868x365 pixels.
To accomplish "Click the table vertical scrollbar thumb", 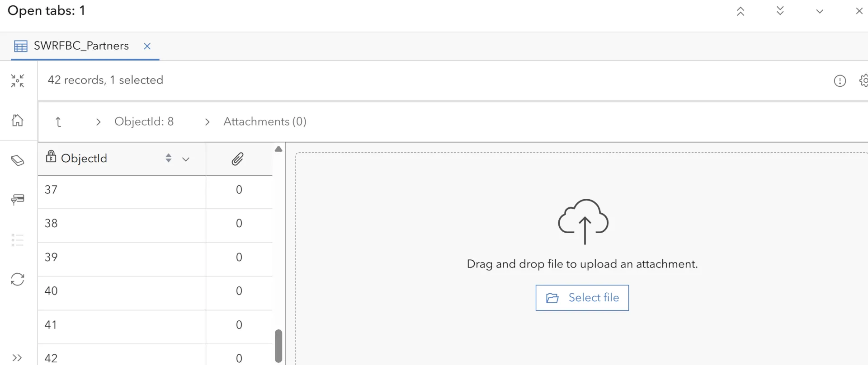I will [x=278, y=346].
